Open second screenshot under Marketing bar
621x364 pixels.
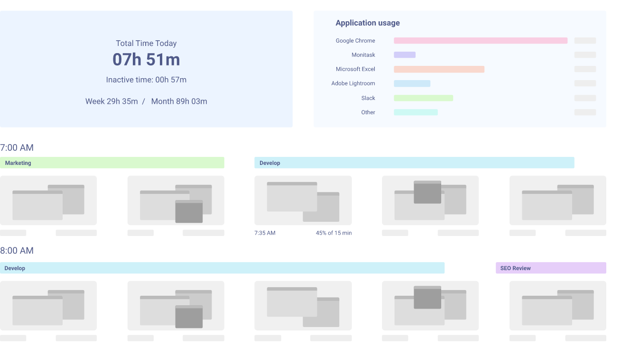176,200
